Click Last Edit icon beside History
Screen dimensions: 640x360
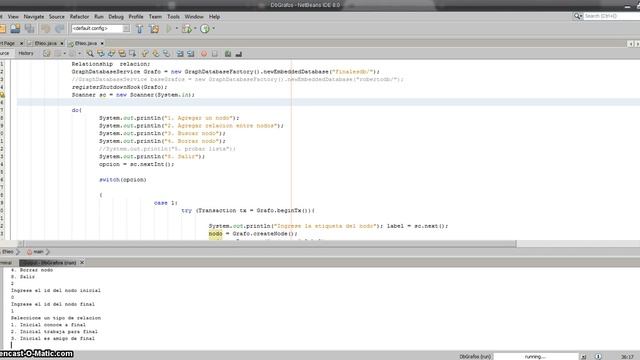pyautogui.click(x=47, y=53)
